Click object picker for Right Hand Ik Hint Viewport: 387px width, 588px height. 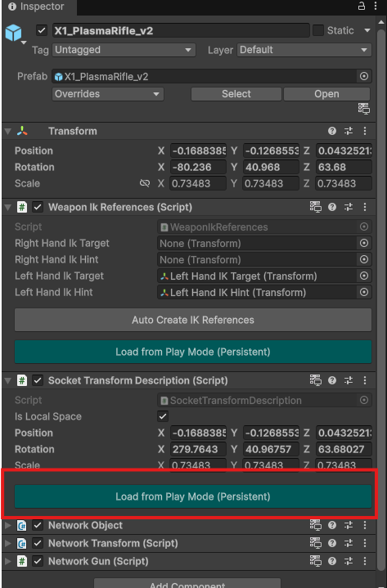pos(364,259)
